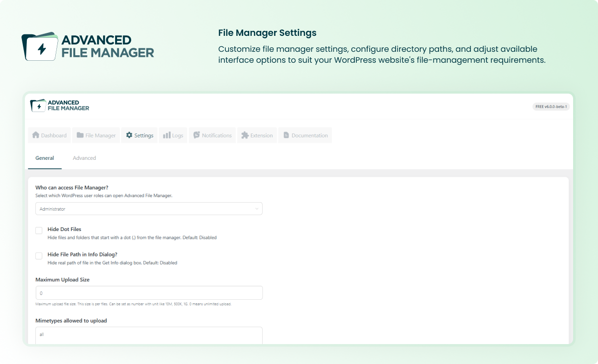598x364 pixels.
Task: Click the 'File Manager Settings' heading
Action: (x=267, y=33)
